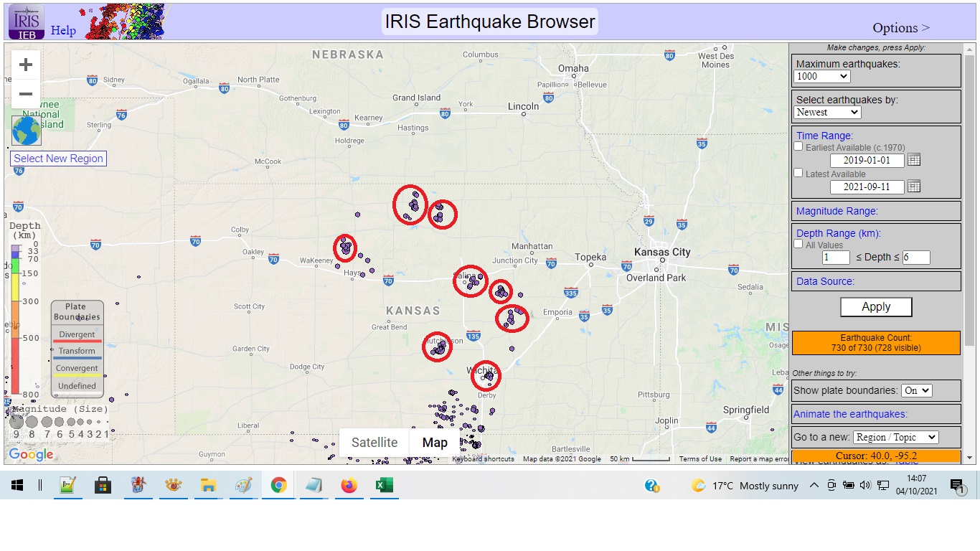Click start date field 2019-01-01
The width and height of the screenshot is (980, 551).
tap(867, 160)
